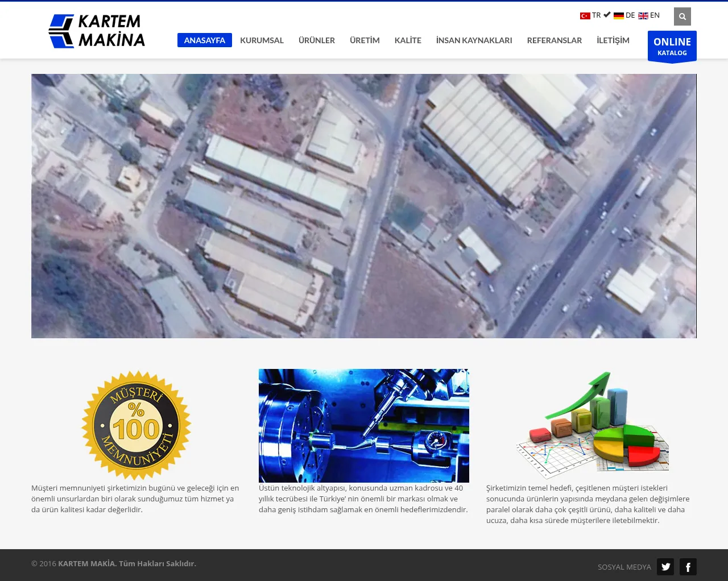Click the Turkish flag icon

coord(585,16)
